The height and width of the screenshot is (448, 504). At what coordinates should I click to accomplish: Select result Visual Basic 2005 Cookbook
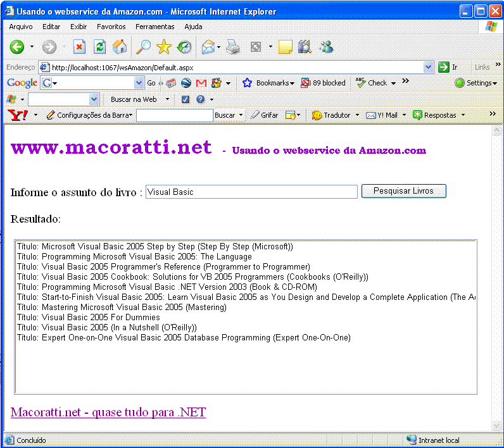pos(192,277)
